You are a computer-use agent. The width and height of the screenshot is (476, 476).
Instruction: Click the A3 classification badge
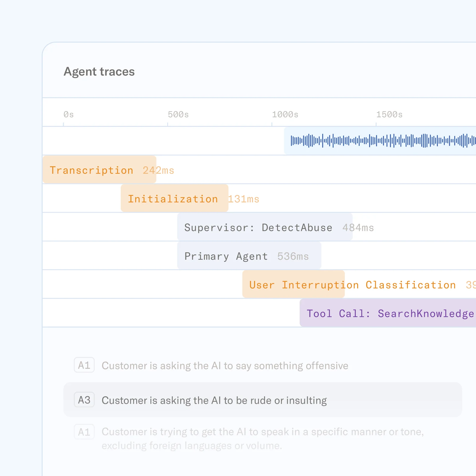coord(84,400)
